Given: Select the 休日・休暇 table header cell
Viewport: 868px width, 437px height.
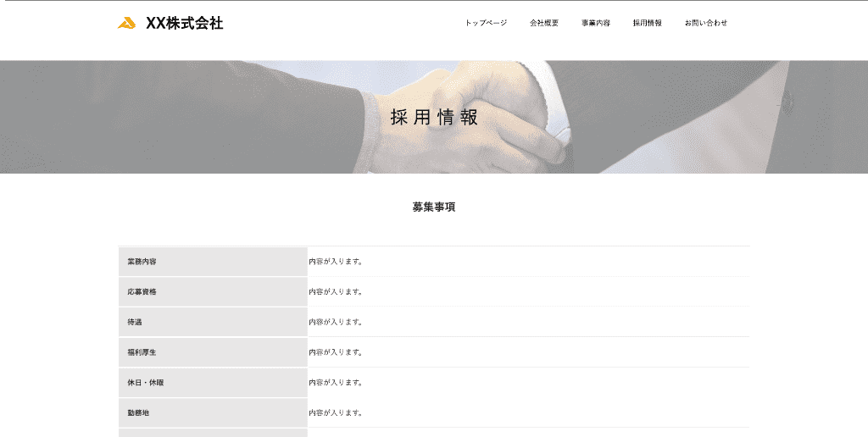Looking at the screenshot, I should (213, 383).
